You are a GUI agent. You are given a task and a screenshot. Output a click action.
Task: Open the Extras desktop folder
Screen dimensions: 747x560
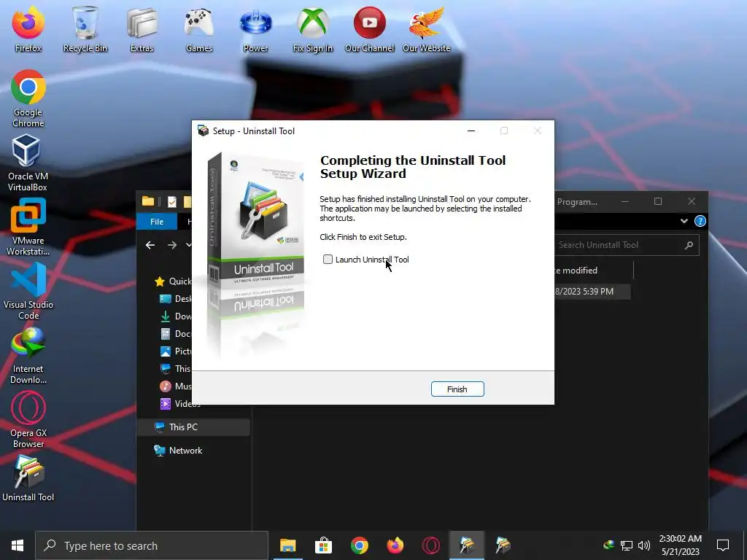point(142,29)
